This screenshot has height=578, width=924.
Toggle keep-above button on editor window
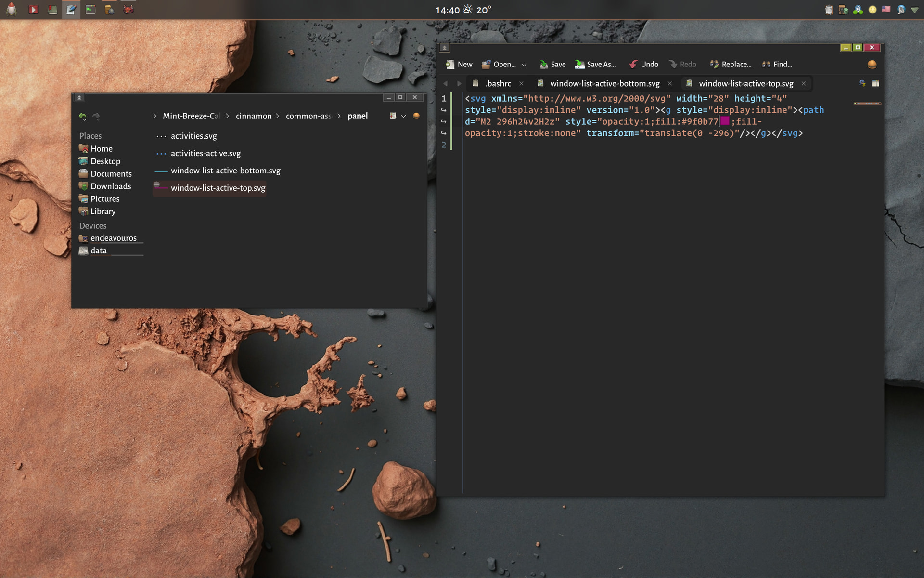tap(445, 48)
